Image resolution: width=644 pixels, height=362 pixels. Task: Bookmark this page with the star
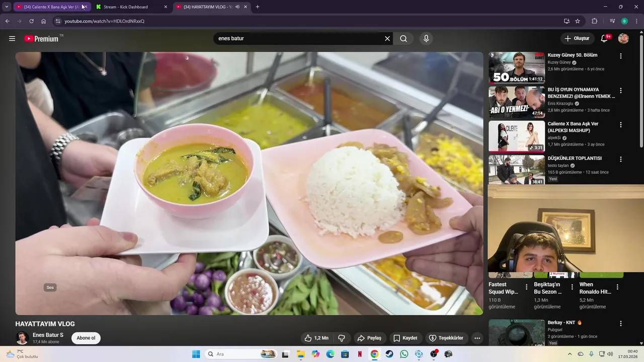point(578,21)
